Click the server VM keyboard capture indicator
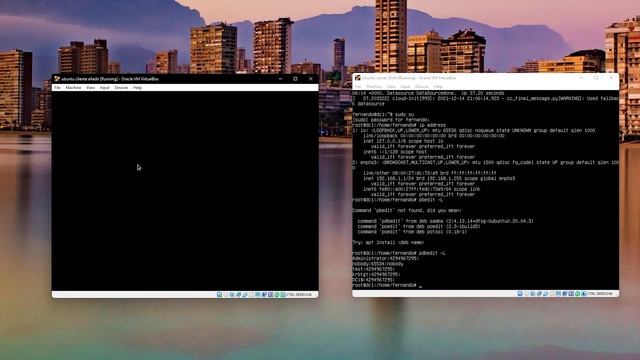The width and height of the screenshot is (640, 360). (x=583, y=293)
